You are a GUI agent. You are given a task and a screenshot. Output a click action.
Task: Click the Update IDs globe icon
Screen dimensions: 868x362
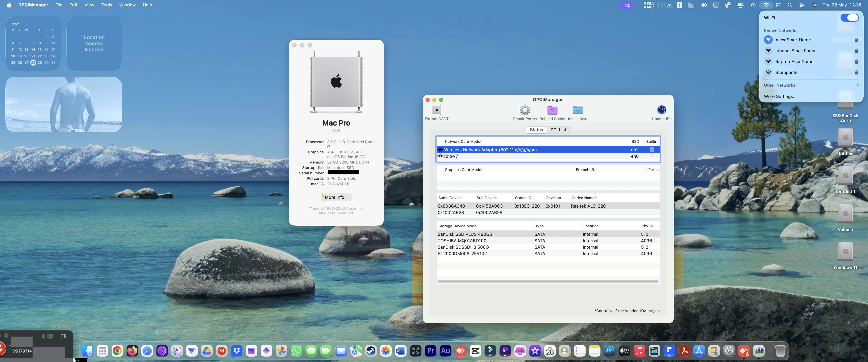(x=662, y=110)
